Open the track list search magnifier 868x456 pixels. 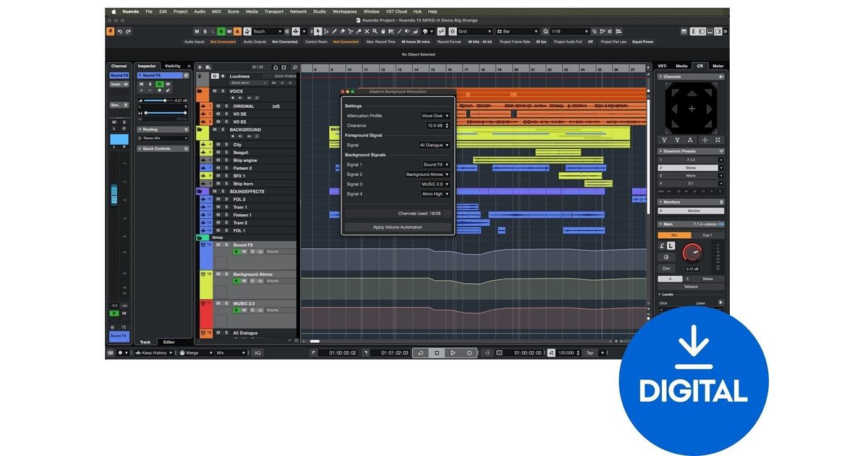pos(294,67)
